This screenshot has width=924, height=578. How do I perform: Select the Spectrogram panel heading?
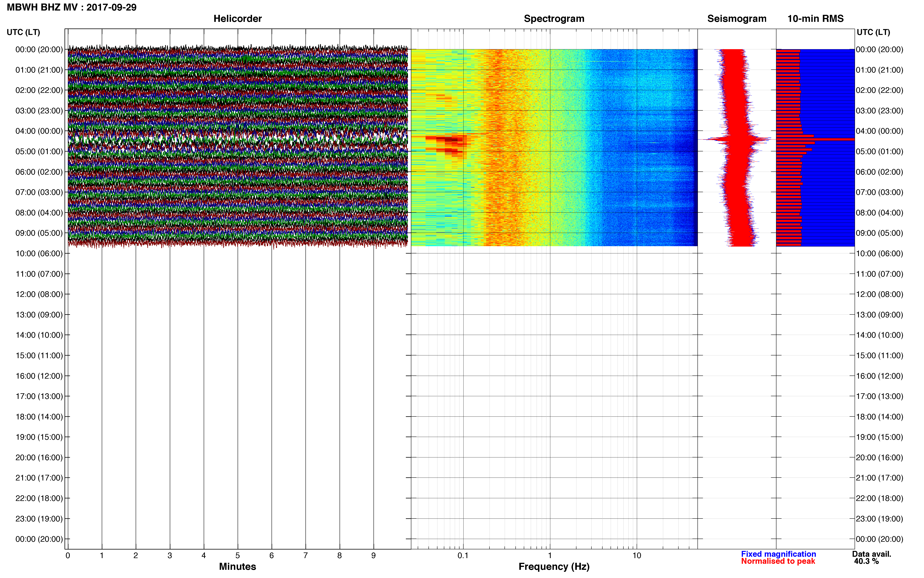click(x=554, y=19)
